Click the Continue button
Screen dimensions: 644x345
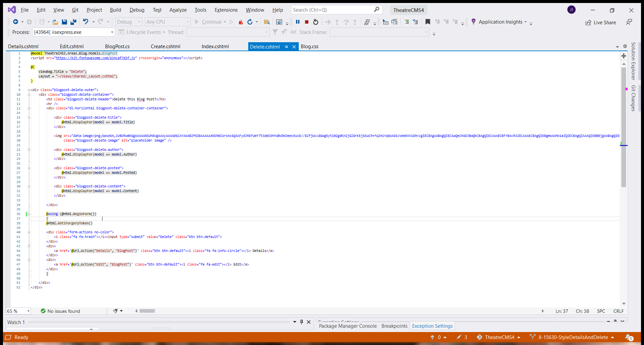click(212, 22)
